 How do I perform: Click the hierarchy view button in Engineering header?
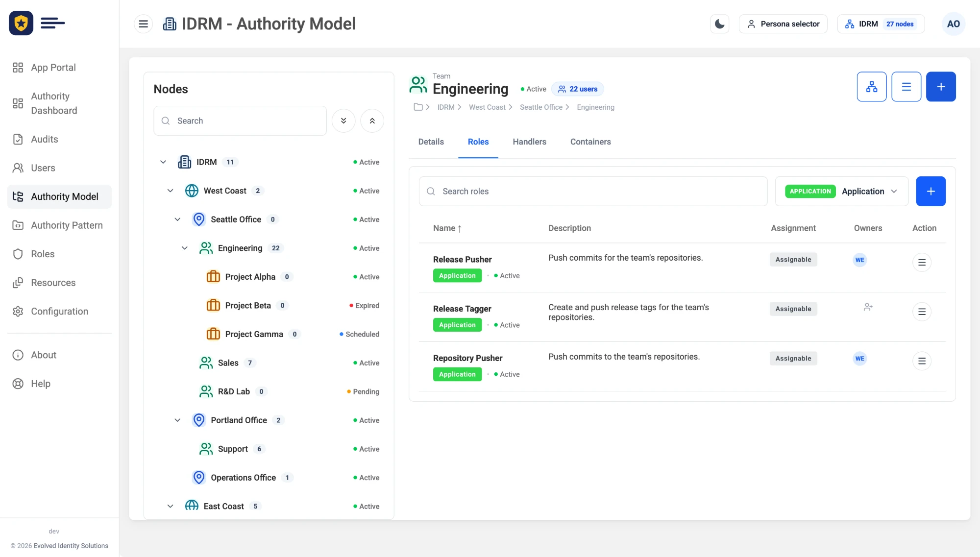coord(871,87)
